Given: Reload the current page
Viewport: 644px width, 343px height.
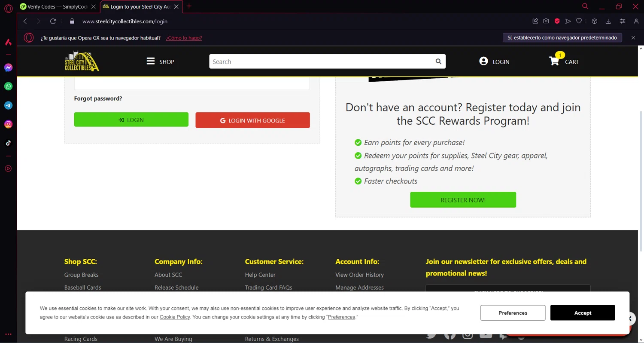Looking at the screenshot, I should 53,21.
